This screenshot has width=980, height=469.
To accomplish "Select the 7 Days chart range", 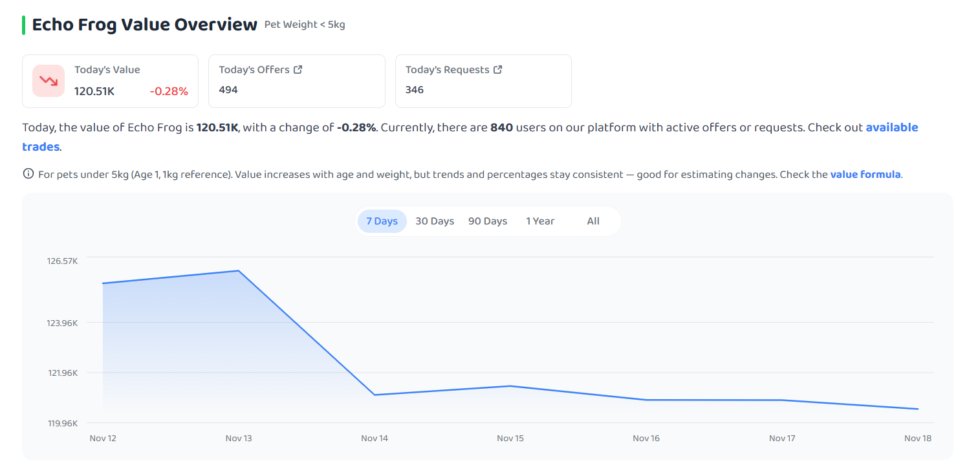I will click(x=382, y=221).
